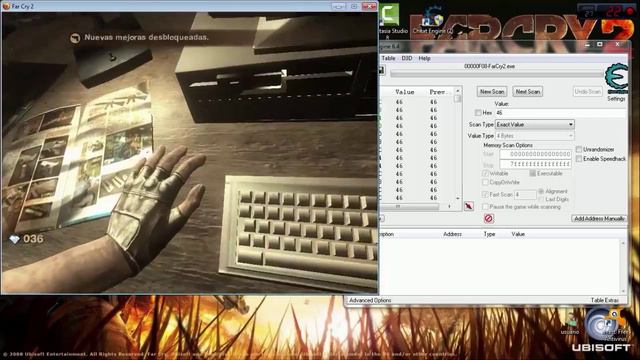
Task: Click Nuevas mejoras desbloqueadas notification in game
Action: [146, 37]
